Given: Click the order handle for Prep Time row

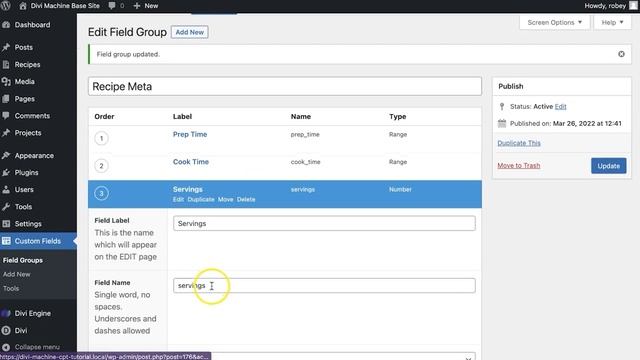Looking at the screenshot, I should 101,138.
